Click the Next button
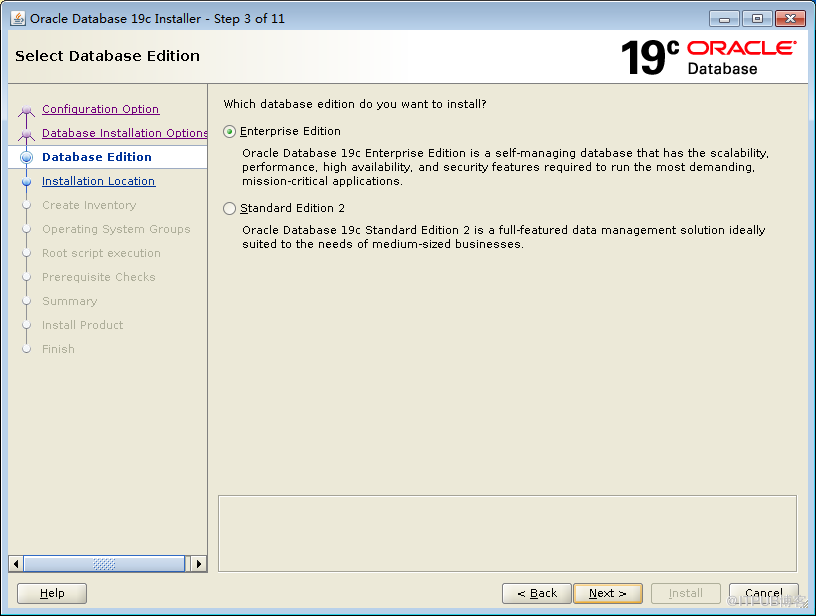The height and width of the screenshot is (616, 816). (608, 593)
